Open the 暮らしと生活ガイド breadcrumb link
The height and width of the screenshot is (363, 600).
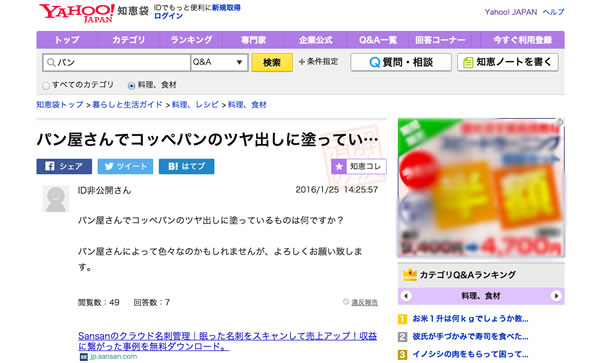click(127, 104)
